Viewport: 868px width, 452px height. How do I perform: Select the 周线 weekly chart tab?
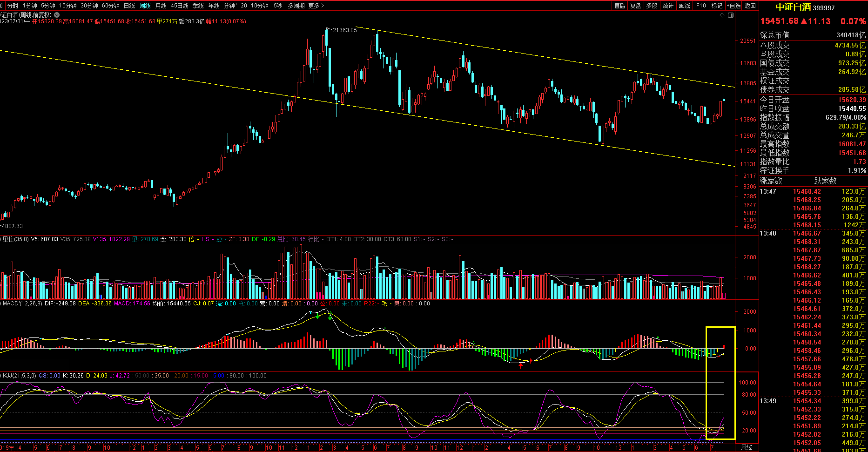click(x=145, y=6)
